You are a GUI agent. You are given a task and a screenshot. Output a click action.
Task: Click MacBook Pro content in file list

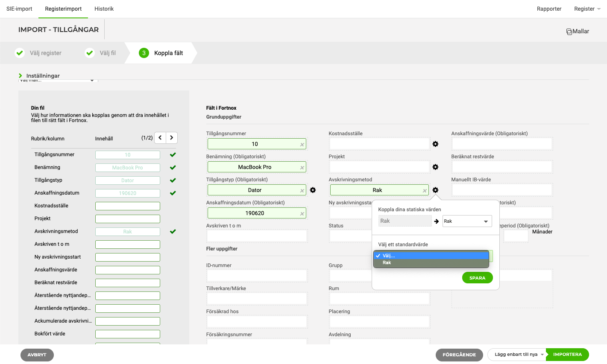128,168
